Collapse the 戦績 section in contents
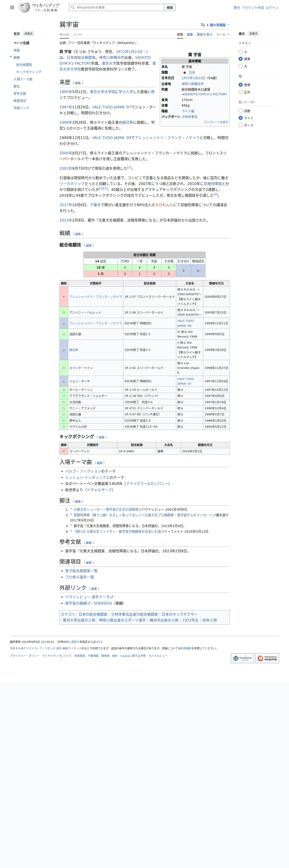The height and width of the screenshot is (868, 289). click(x=11, y=57)
